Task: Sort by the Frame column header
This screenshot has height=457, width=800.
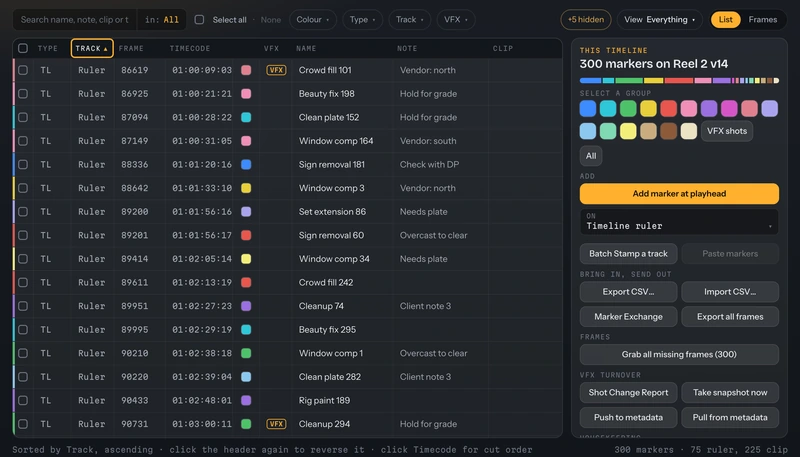Action: pyautogui.click(x=131, y=48)
